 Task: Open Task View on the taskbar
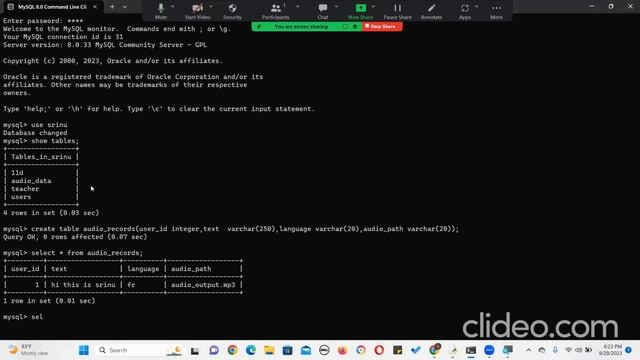[195, 350]
